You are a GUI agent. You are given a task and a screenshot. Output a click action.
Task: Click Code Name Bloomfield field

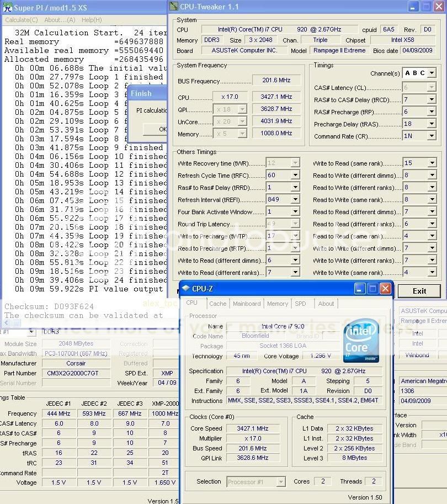click(x=256, y=336)
